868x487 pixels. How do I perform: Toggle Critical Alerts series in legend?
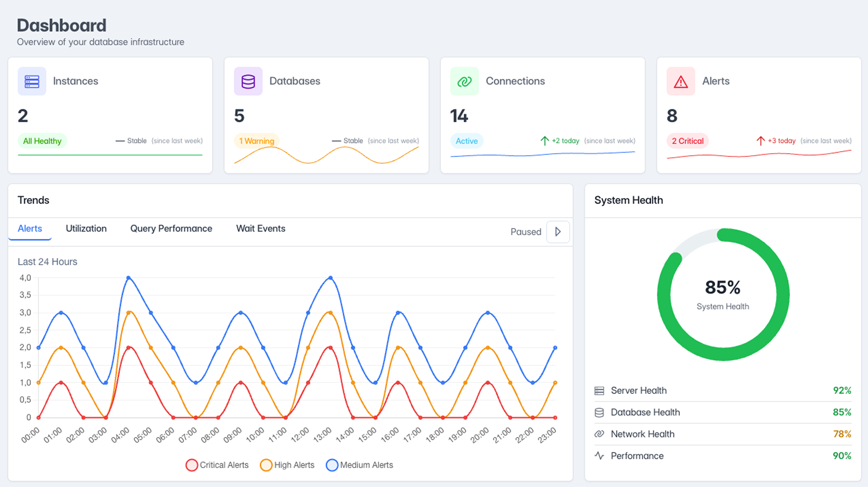coord(217,465)
